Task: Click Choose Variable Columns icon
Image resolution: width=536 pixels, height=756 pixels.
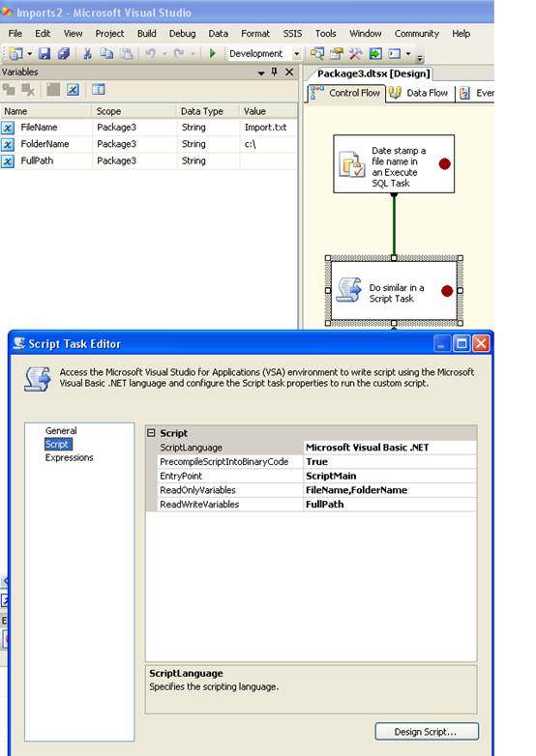Action: [x=99, y=90]
